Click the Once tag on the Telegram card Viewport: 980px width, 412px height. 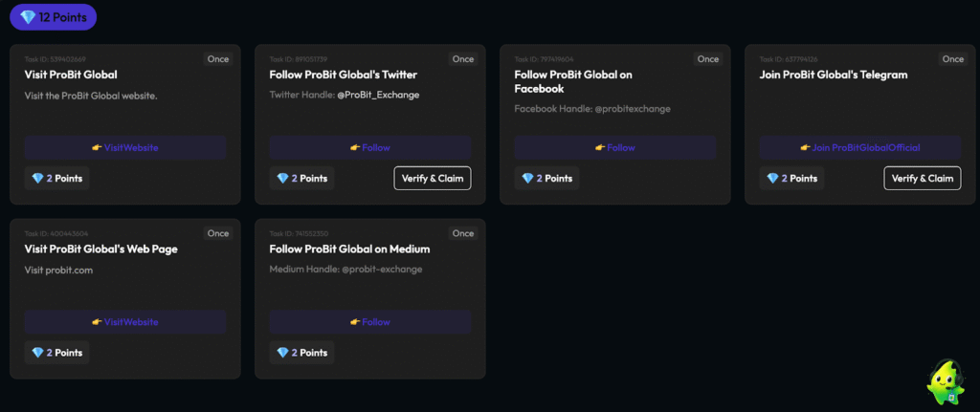coord(953,59)
